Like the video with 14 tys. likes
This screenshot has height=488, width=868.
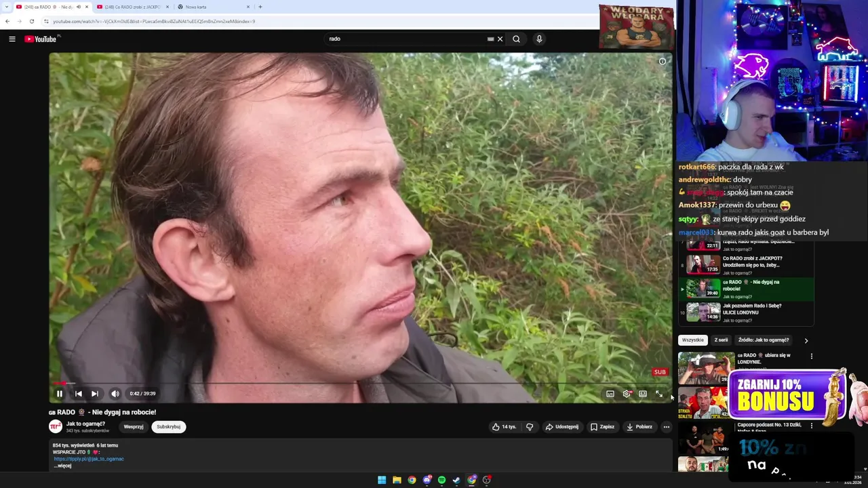coord(504,427)
